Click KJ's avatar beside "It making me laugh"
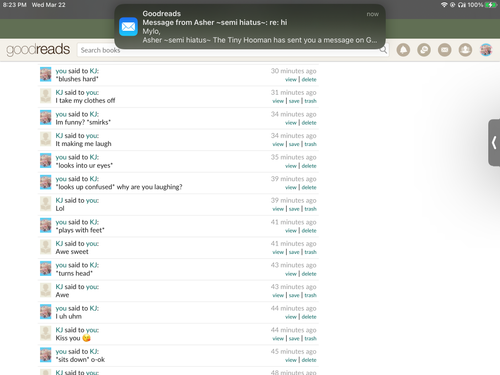The width and height of the screenshot is (500, 375). coord(46,139)
